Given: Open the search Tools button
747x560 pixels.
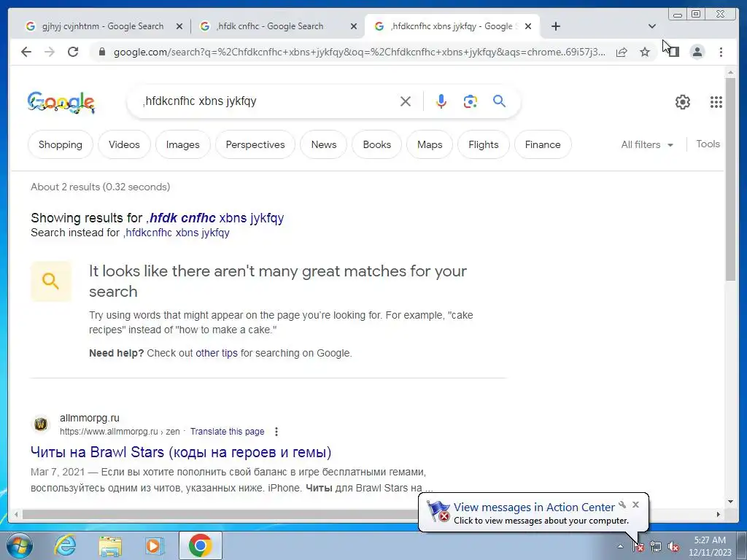Looking at the screenshot, I should [x=708, y=144].
